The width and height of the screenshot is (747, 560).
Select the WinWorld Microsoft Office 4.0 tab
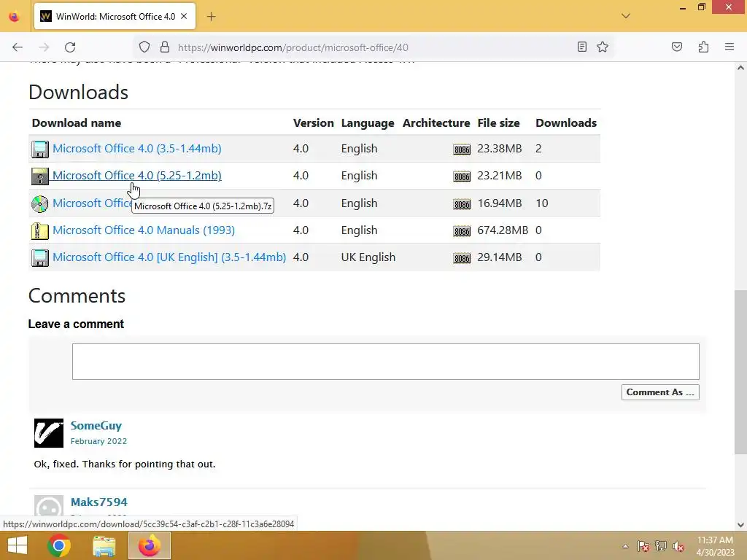pyautogui.click(x=115, y=17)
